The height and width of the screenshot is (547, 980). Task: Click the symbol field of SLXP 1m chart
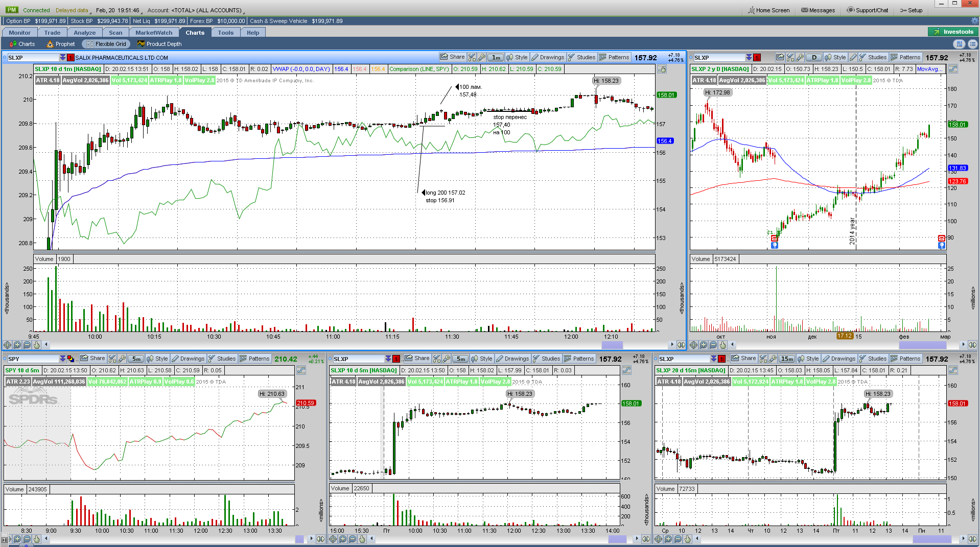(33, 58)
